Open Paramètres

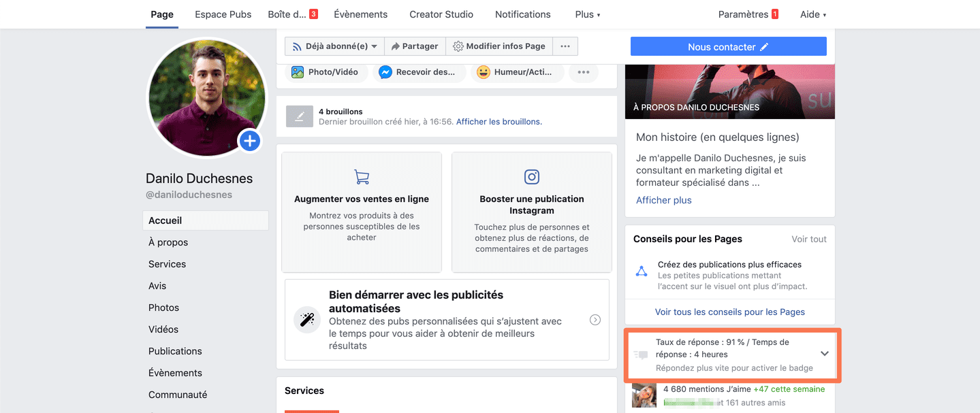pyautogui.click(x=748, y=14)
